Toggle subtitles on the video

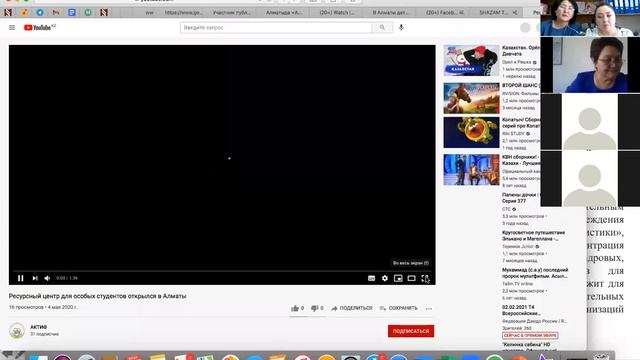point(371,278)
